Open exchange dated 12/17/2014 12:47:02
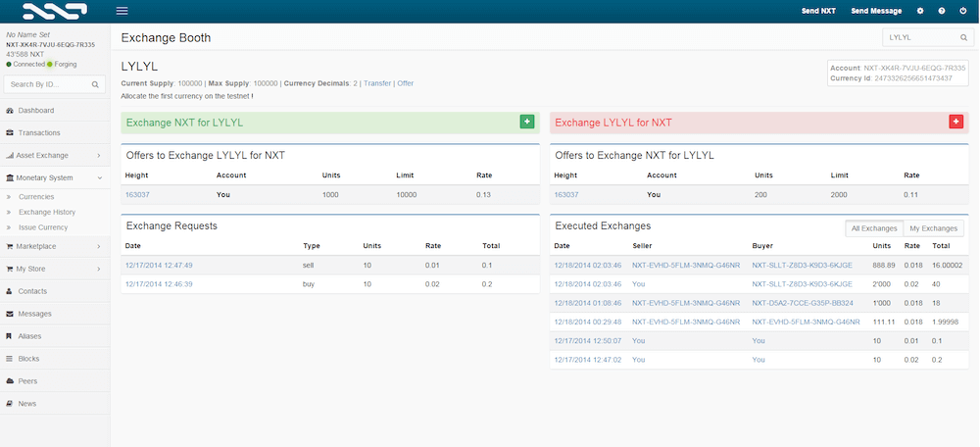This screenshot has height=447, width=980. coord(588,360)
